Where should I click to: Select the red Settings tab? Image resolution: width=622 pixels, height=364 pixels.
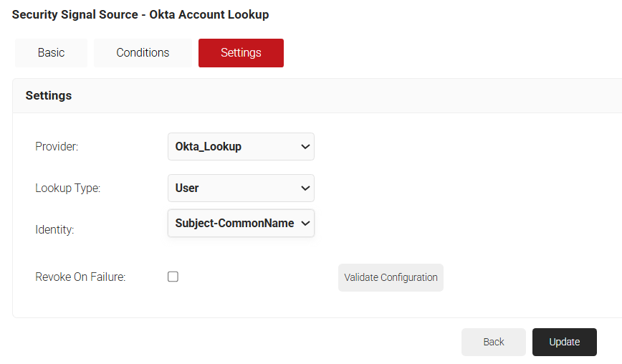pyautogui.click(x=241, y=53)
